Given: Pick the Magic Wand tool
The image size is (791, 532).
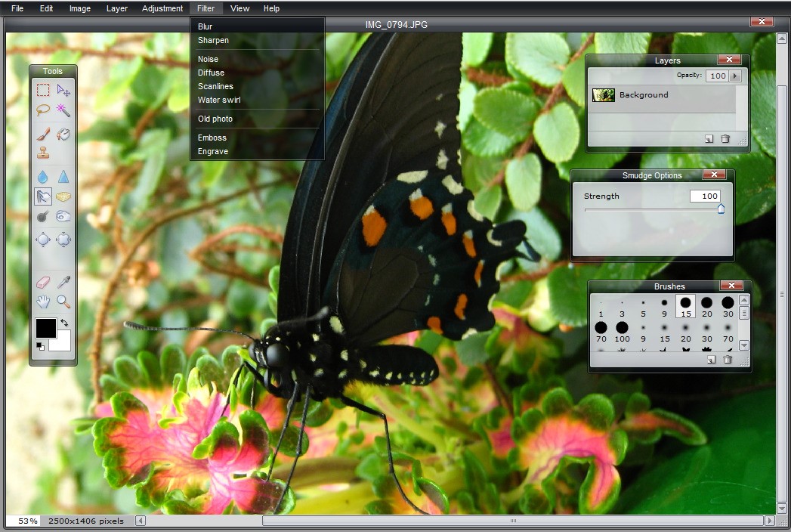Looking at the screenshot, I should pos(63,111).
